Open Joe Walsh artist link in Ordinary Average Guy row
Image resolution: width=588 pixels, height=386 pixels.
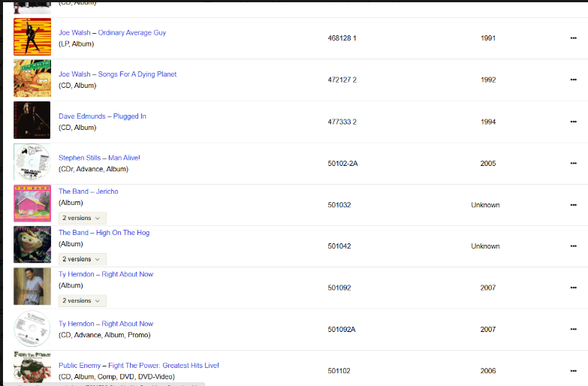74,32
